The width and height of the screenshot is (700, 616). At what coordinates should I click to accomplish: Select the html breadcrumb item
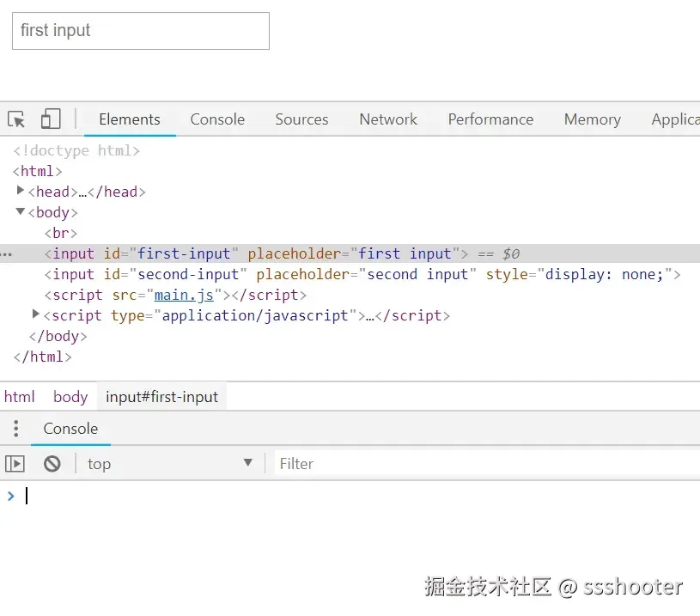(20, 397)
